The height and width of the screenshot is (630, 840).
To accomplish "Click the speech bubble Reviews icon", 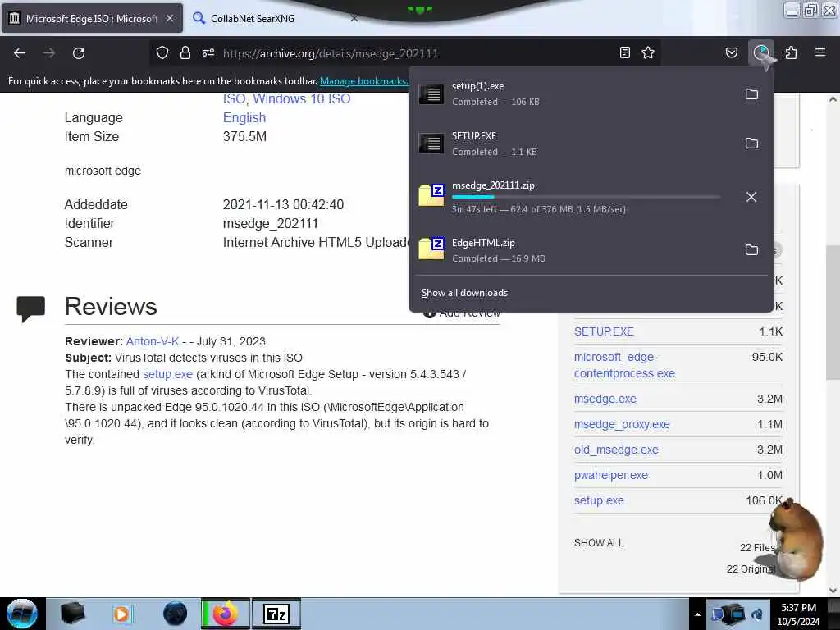I will [x=30, y=309].
